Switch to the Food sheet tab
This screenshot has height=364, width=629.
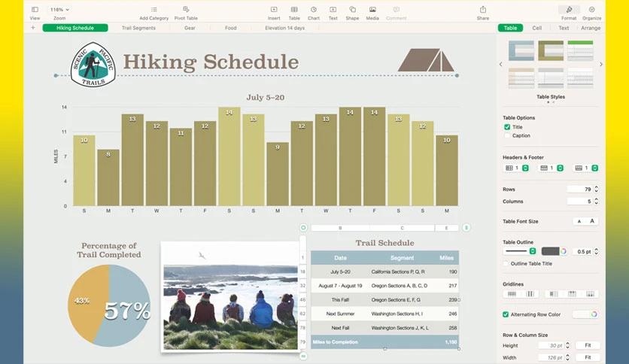click(x=231, y=28)
